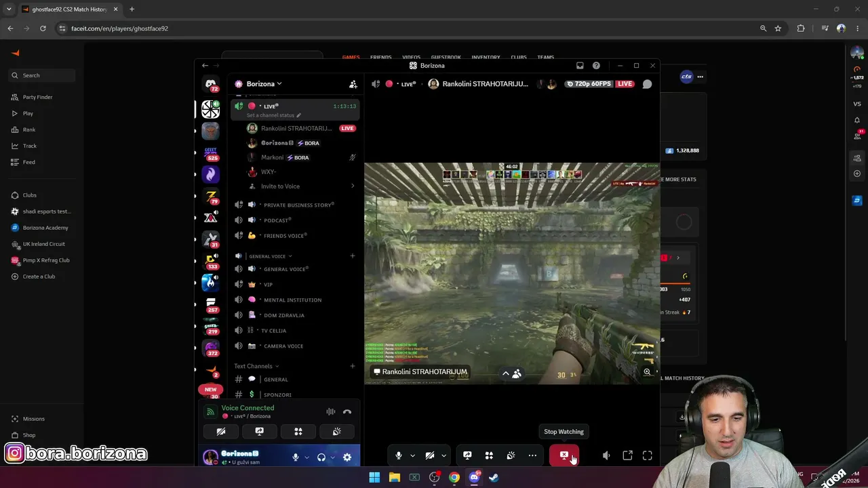The width and height of the screenshot is (868, 488).
Task: Open camera options arrow in stream controls
Action: pos(443,455)
